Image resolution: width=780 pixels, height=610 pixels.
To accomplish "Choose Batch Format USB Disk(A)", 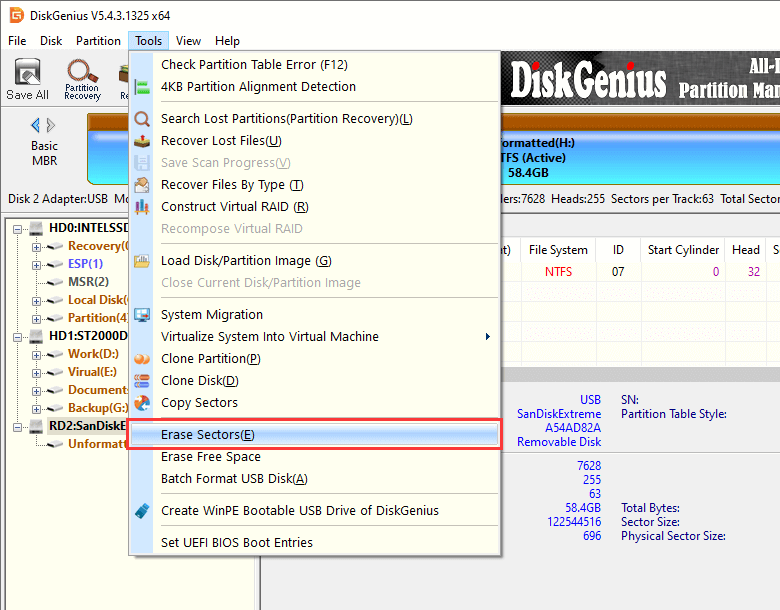I will (234, 479).
